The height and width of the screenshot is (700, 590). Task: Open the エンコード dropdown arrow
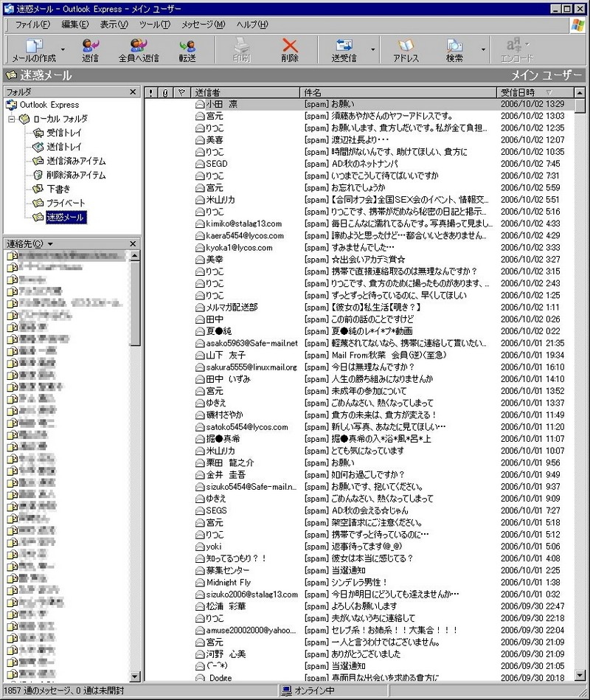click(x=527, y=44)
